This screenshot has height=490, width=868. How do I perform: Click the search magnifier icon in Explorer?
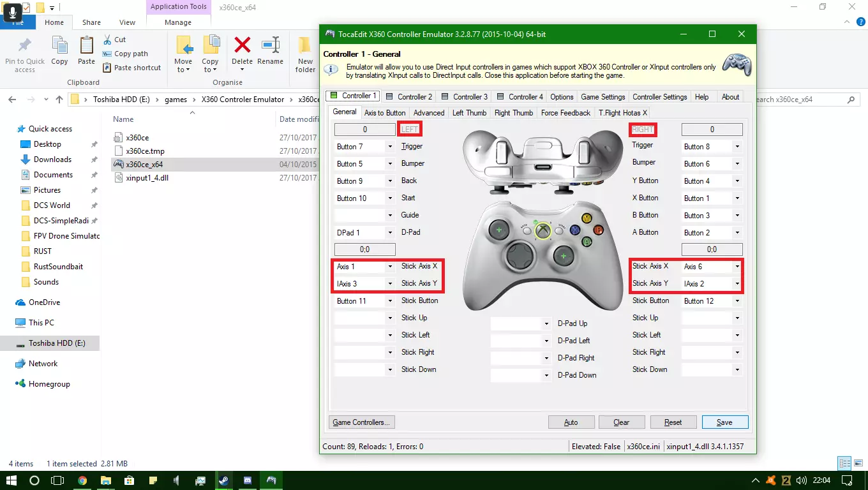pyautogui.click(x=851, y=100)
